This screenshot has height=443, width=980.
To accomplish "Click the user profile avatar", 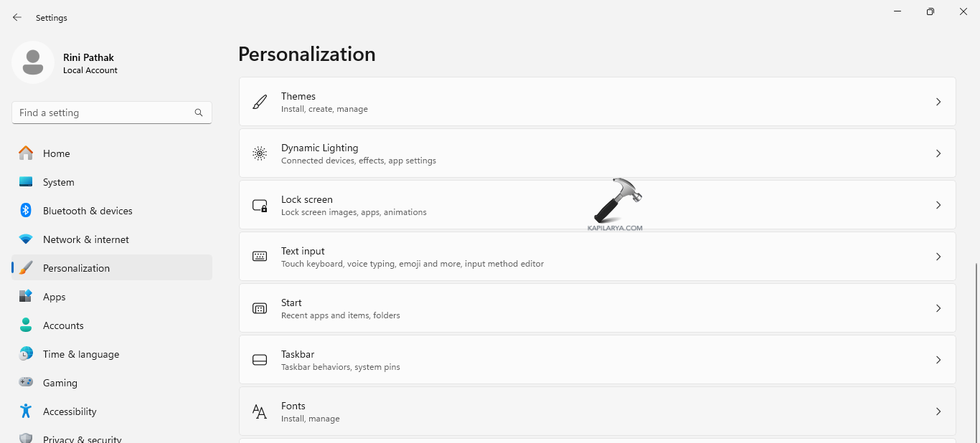I will [33, 62].
